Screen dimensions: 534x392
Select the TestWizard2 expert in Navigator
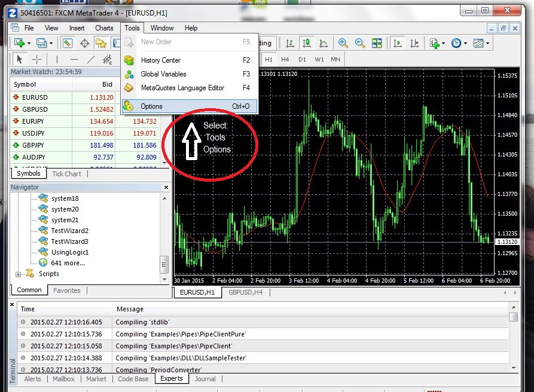[x=70, y=231]
